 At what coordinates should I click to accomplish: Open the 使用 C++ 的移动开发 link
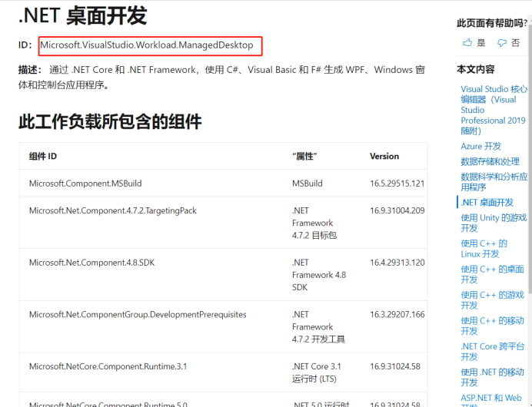pyautogui.click(x=492, y=326)
